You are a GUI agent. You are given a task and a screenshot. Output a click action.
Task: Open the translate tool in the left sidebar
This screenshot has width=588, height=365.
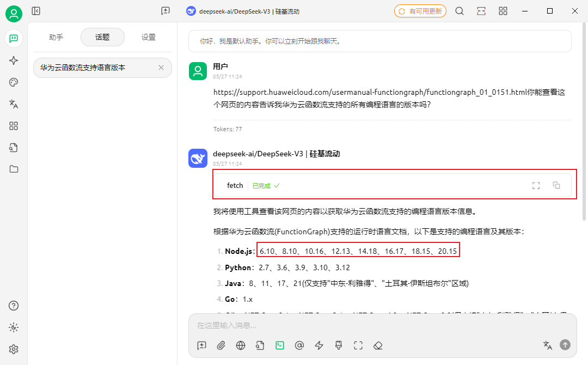tap(14, 104)
